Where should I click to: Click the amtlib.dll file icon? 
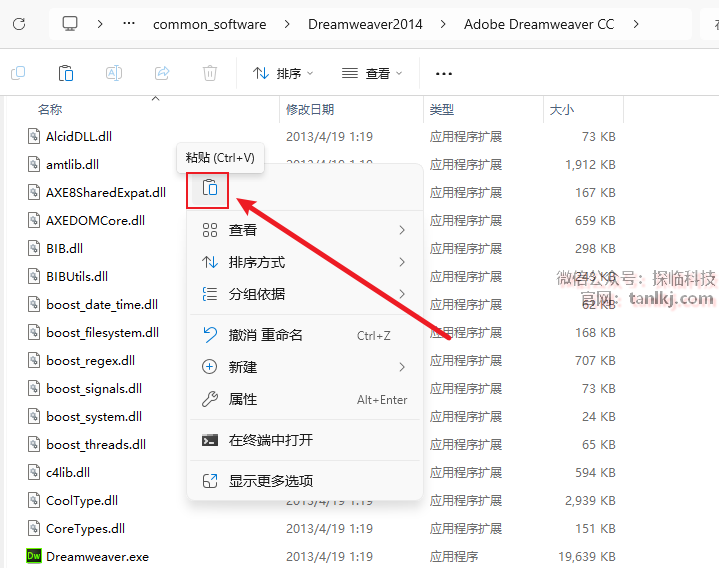pyautogui.click(x=33, y=164)
